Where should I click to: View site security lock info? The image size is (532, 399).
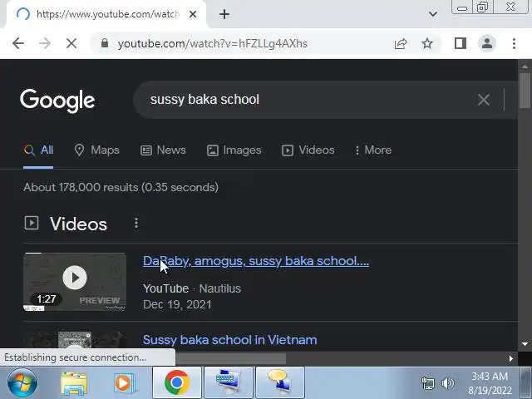click(x=105, y=43)
